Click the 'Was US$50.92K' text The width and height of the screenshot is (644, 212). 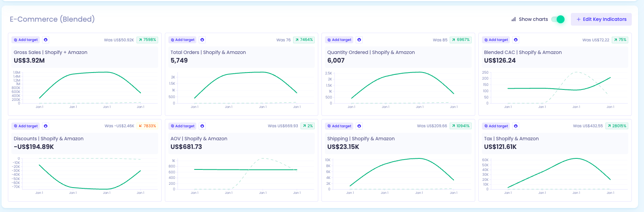pyautogui.click(x=119, y=40)
